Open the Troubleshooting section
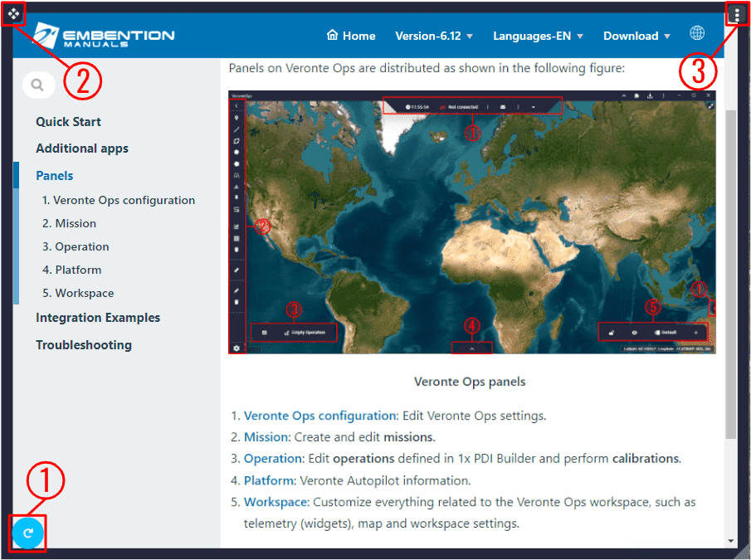The height and width of the screenshot is (560, 751). [83, 345]
